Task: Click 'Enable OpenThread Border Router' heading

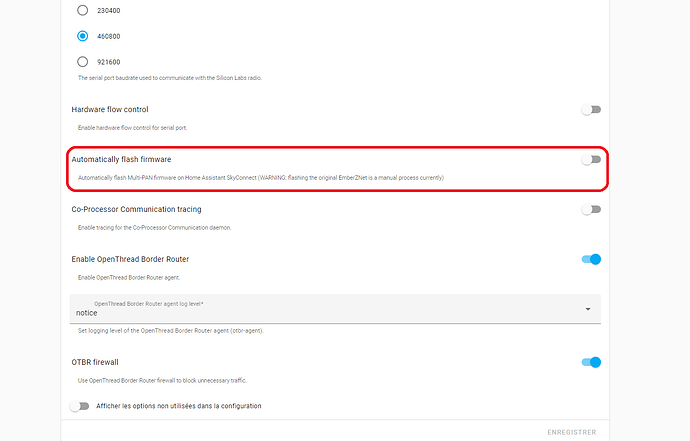Action: tap(130, 259)
